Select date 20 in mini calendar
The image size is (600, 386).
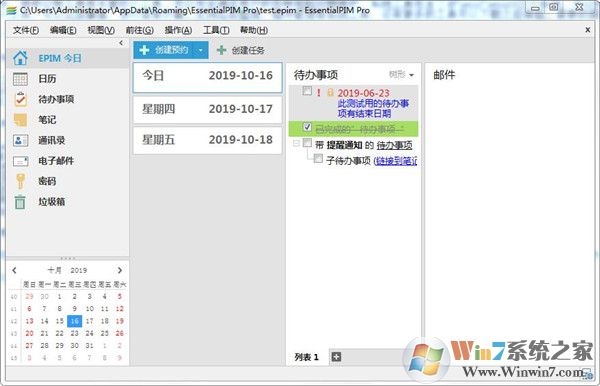29,333
